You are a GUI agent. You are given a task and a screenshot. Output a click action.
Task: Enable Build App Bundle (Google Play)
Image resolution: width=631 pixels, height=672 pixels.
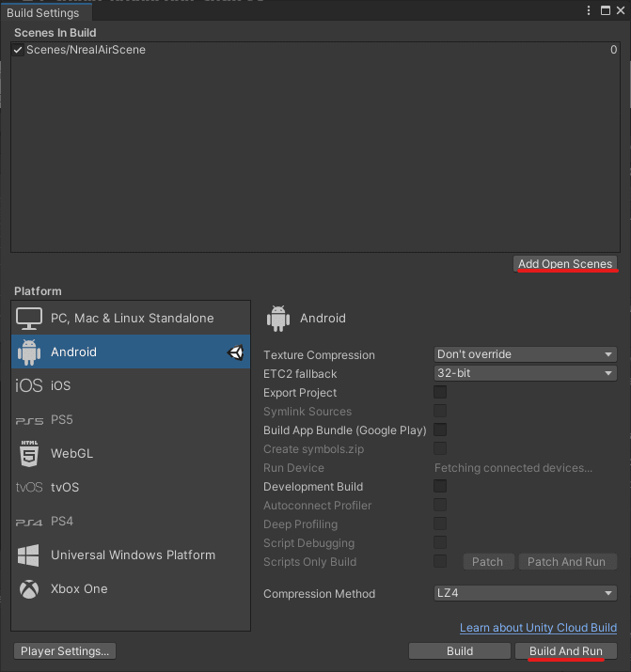(x=440, y=430)
